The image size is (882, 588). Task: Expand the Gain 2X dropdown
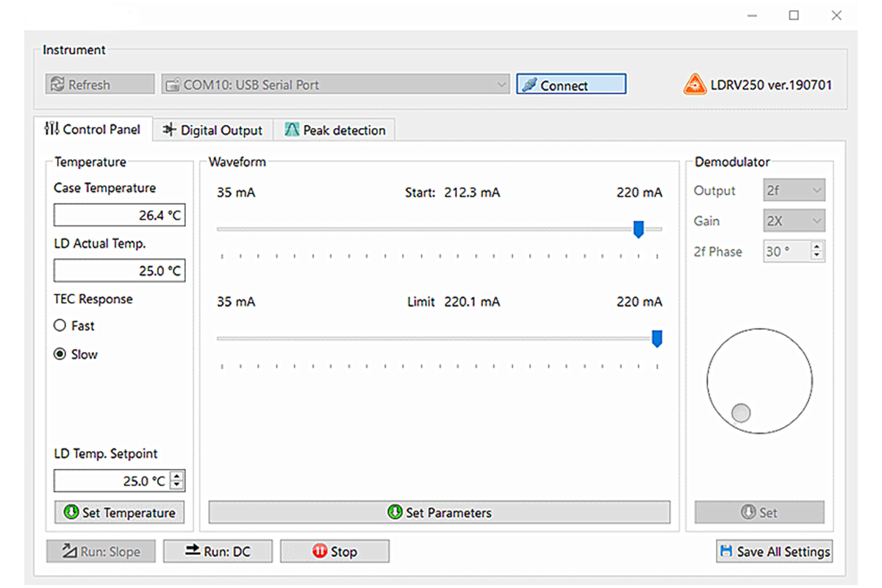(795, 221)
